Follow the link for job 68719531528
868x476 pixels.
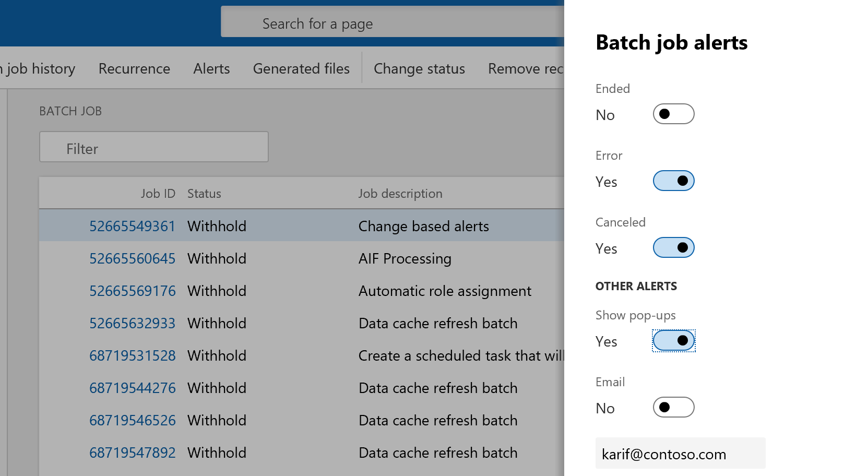click(x=133, y=355)
